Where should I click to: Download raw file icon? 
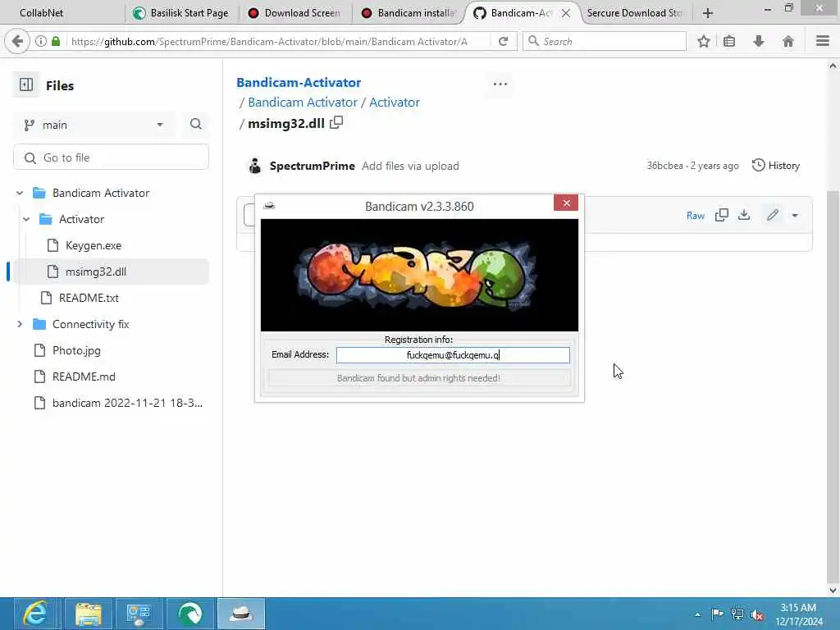[x=744, y=215]
